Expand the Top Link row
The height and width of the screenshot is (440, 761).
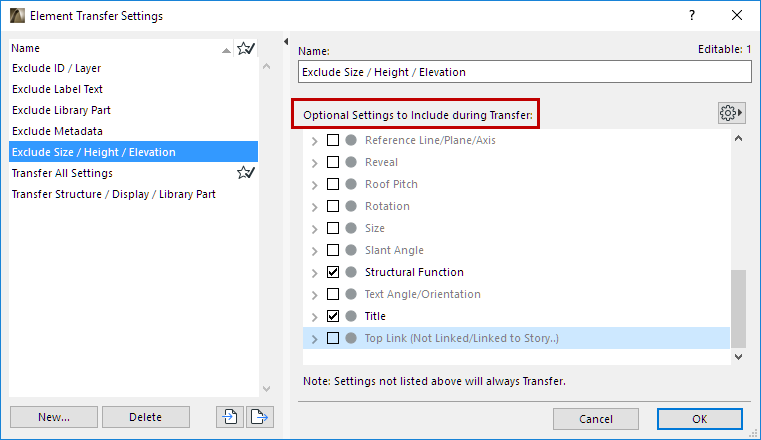pyautogui.click(x=315, y=338)
